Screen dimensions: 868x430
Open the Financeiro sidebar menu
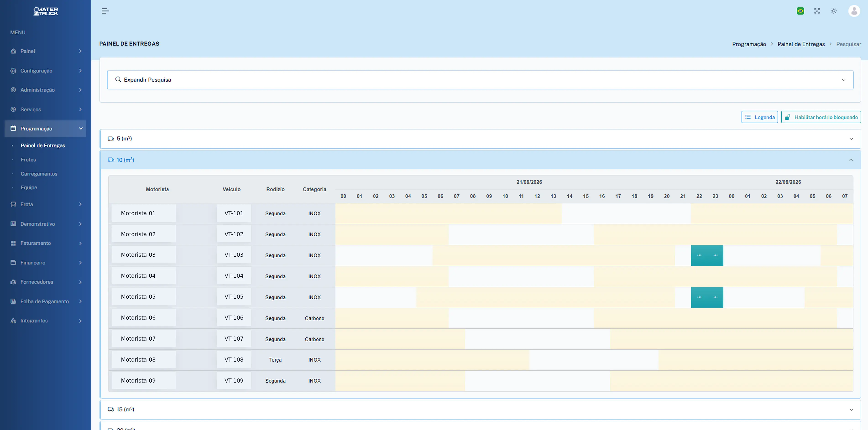45,263
